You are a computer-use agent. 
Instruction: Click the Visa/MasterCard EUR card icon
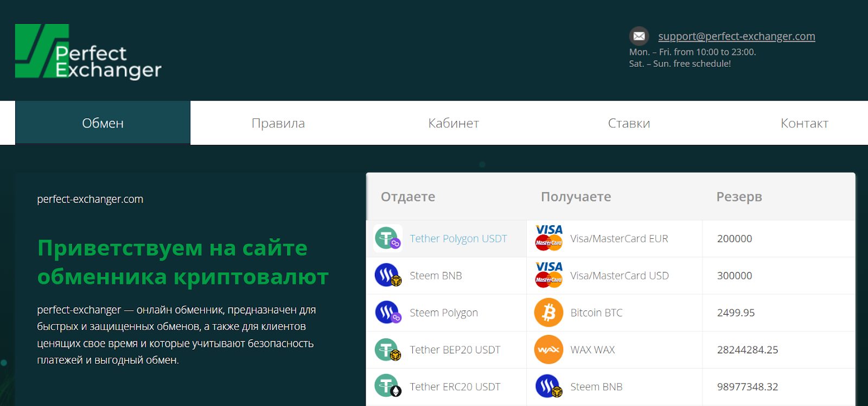click(x=548, y=238)
